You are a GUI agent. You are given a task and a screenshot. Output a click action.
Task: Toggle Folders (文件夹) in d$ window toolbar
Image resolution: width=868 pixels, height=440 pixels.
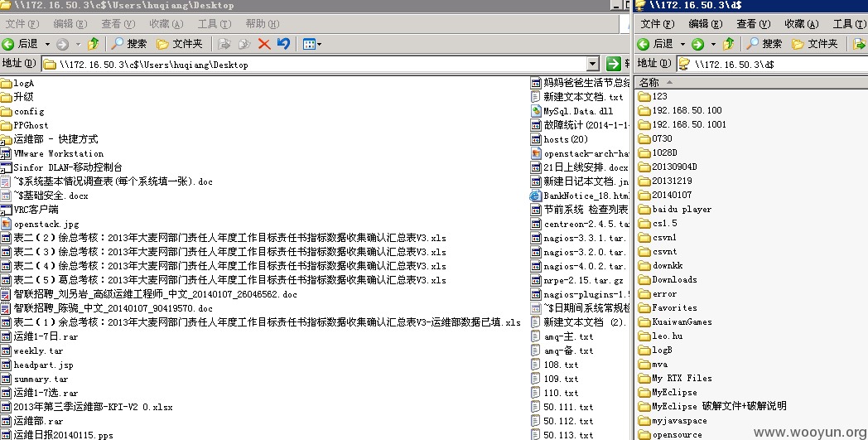(x=814, y=44)
